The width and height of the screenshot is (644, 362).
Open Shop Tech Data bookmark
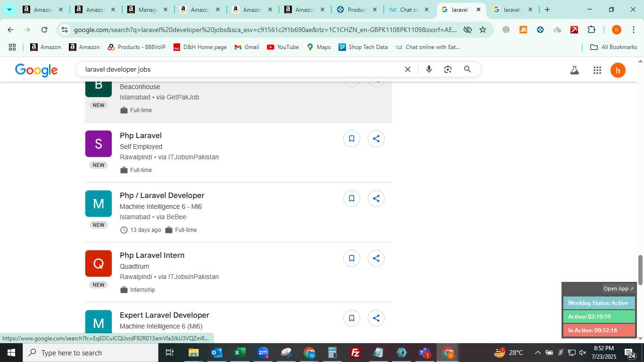click(x=363, y=47)
